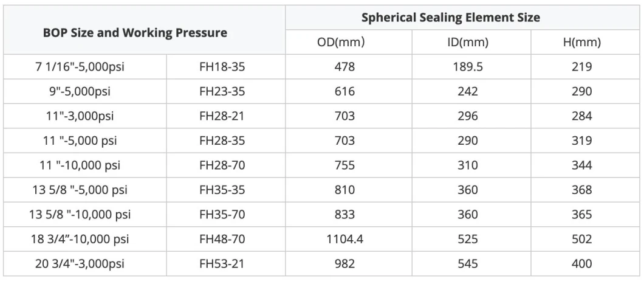Viewport: 644px width, 281px height.
Task: Select the FH23-35 model cell
Action: (222, 92)
